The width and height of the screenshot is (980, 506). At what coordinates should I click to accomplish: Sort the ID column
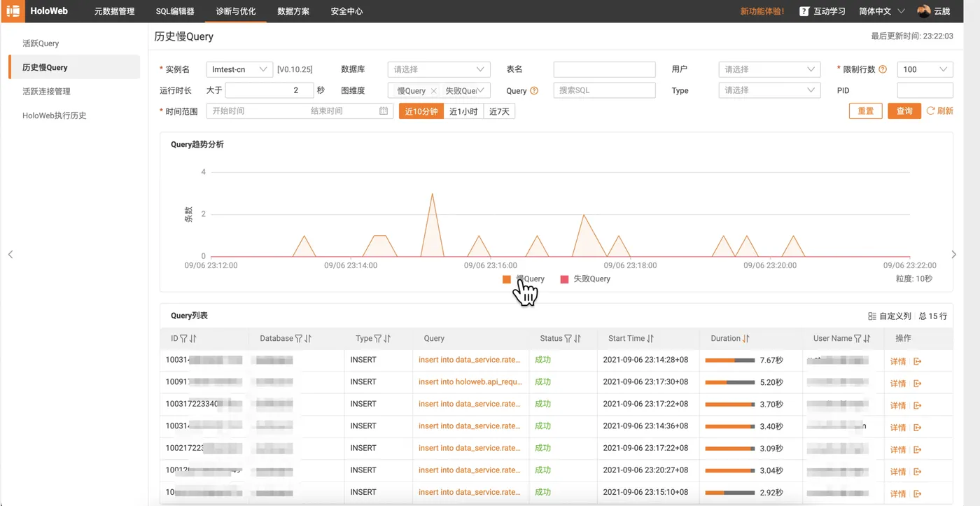(193, 339)
